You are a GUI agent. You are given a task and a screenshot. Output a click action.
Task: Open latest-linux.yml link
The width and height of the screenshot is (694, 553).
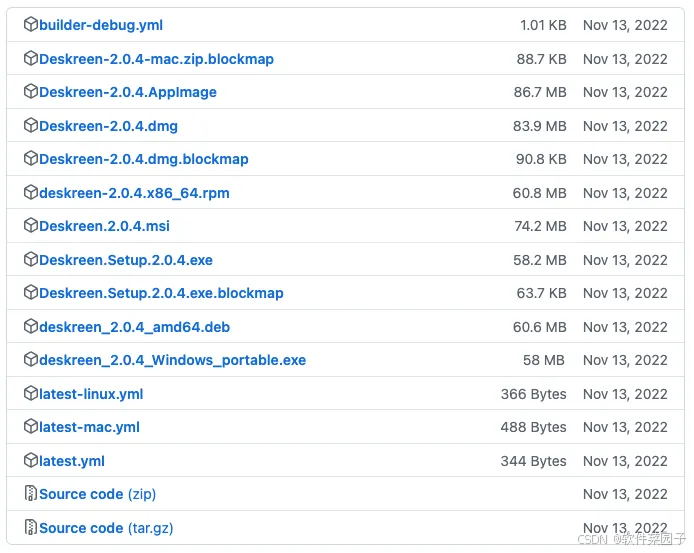(91, 394)
